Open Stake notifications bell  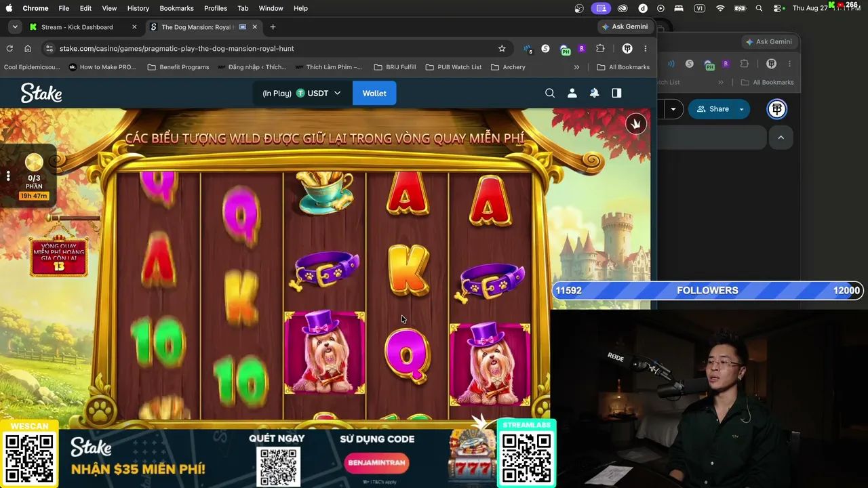[x=594, y=93]
